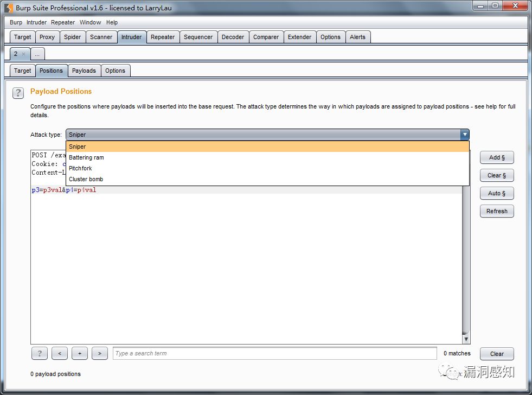This screenshot has height=395, width=532.
Task: Open the Burp menu
Action: tap(16, 22)
